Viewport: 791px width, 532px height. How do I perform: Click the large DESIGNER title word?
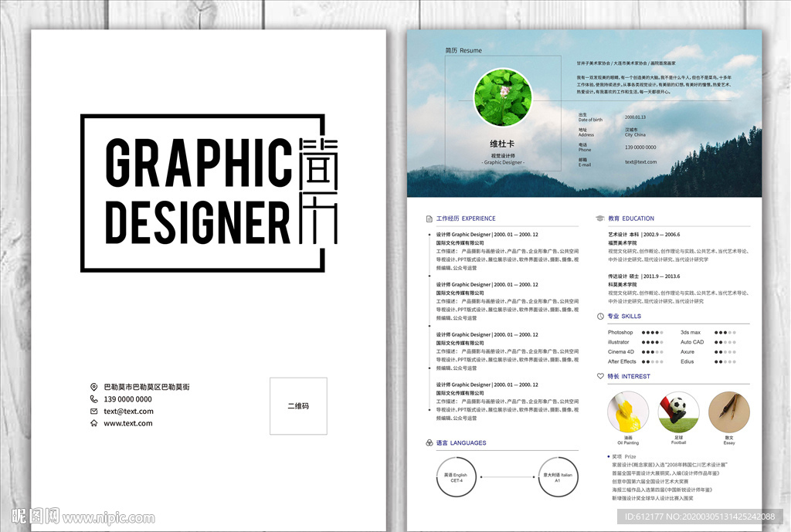[x=198, y=222]
